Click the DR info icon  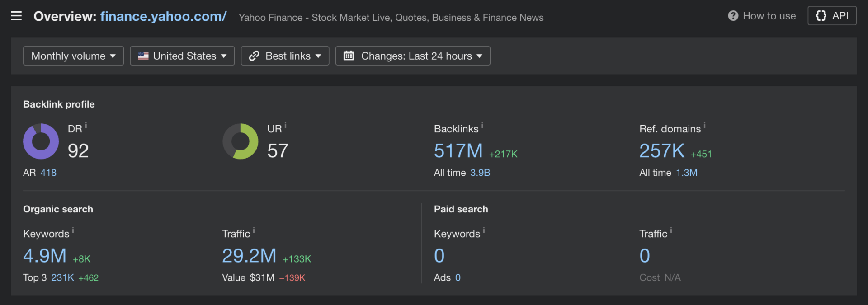click(86, 126)
